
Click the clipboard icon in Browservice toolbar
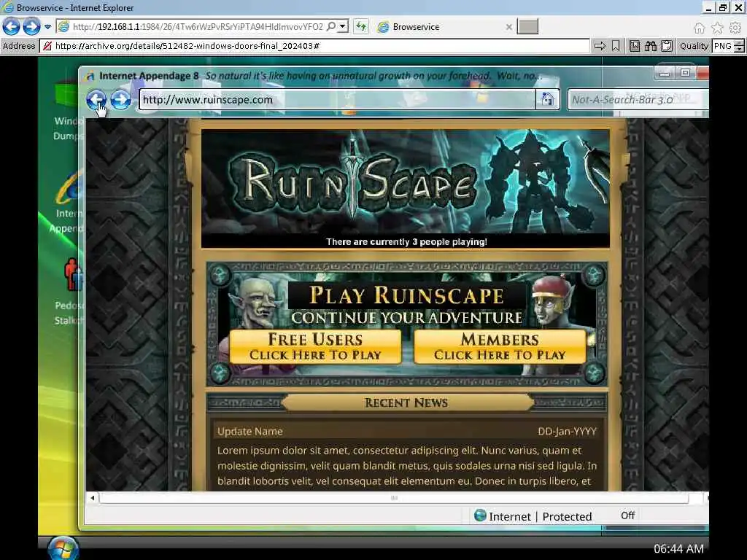(667, 46)
